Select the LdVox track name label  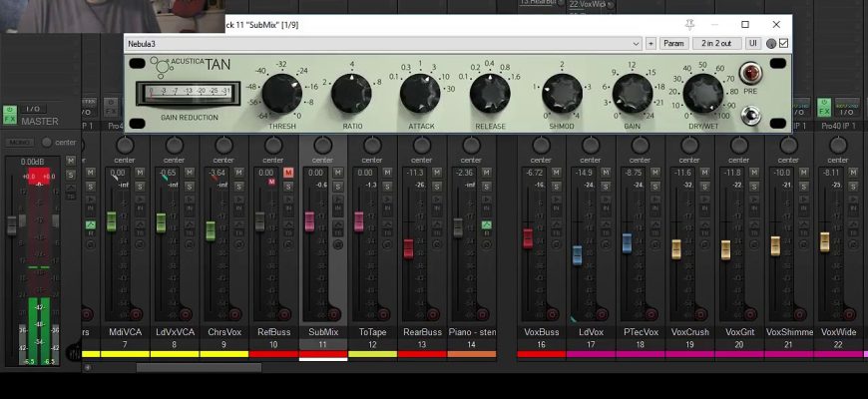pos(591,331)
